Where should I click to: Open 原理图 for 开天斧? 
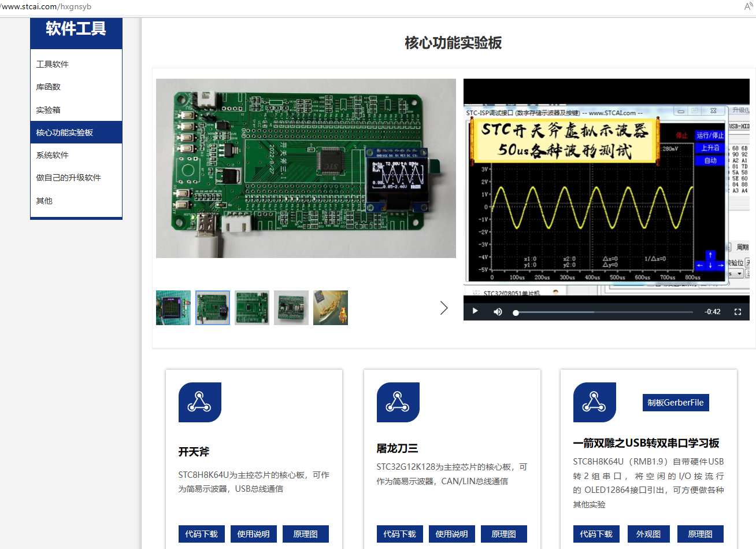click(x=306, y=534)
